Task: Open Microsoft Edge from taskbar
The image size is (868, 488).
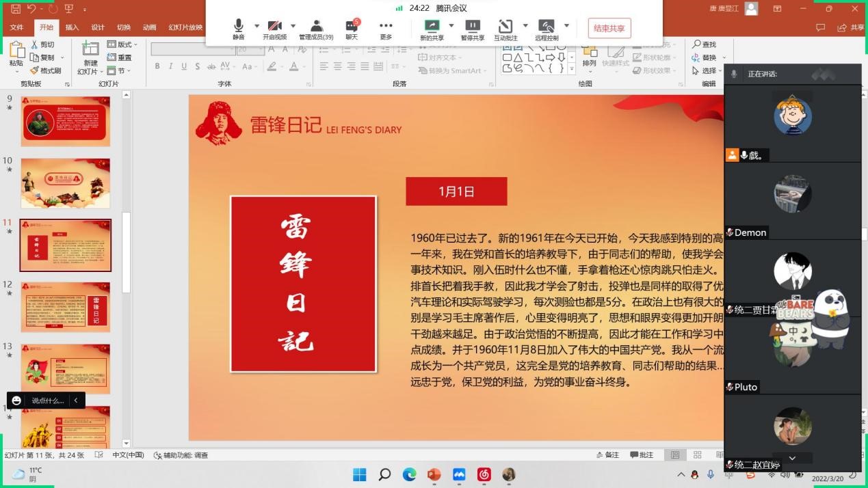Action: [x=409, y=474]
